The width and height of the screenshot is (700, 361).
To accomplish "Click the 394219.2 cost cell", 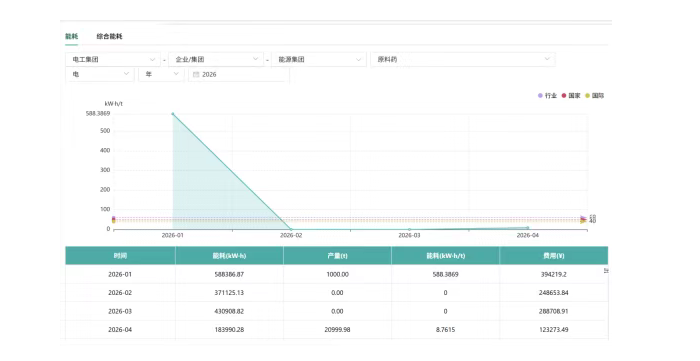I will click(x=554, y=274).
